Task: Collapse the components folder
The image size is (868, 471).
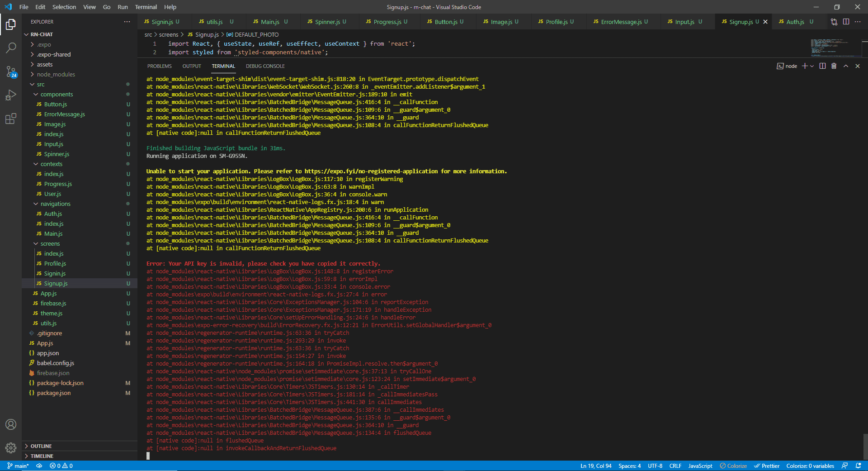Action: 57,94
